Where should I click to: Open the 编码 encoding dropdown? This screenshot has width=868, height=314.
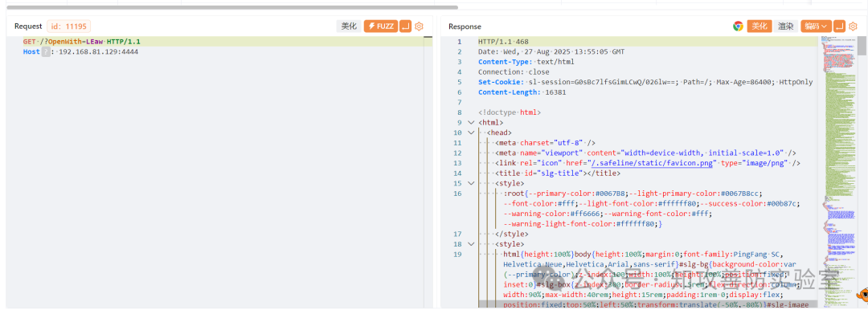(x=816, y=26)
